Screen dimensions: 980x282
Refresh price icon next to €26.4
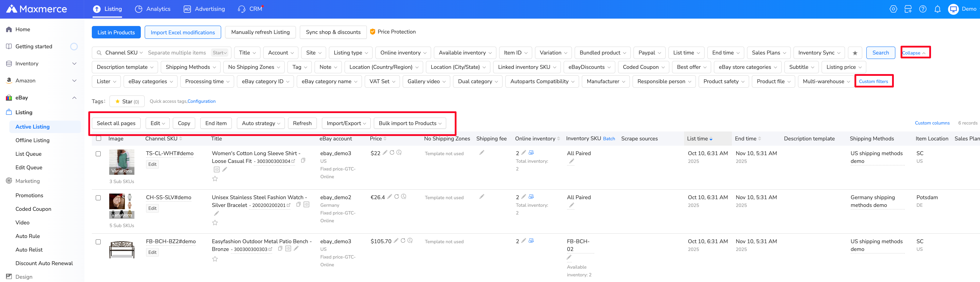pyautogui.click(x=396, y=197)
